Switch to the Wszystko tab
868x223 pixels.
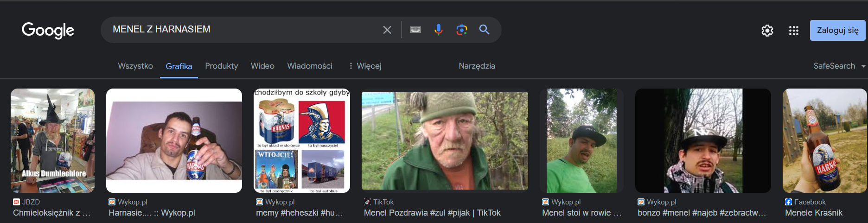[x=135, y=66]
